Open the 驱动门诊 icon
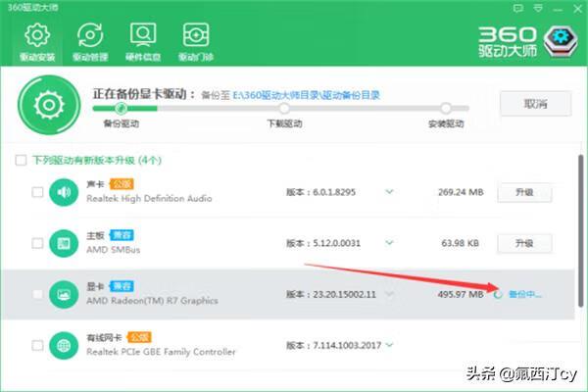Image resolution: width=588 pixels, height=392 pixels. pos(196,36)
